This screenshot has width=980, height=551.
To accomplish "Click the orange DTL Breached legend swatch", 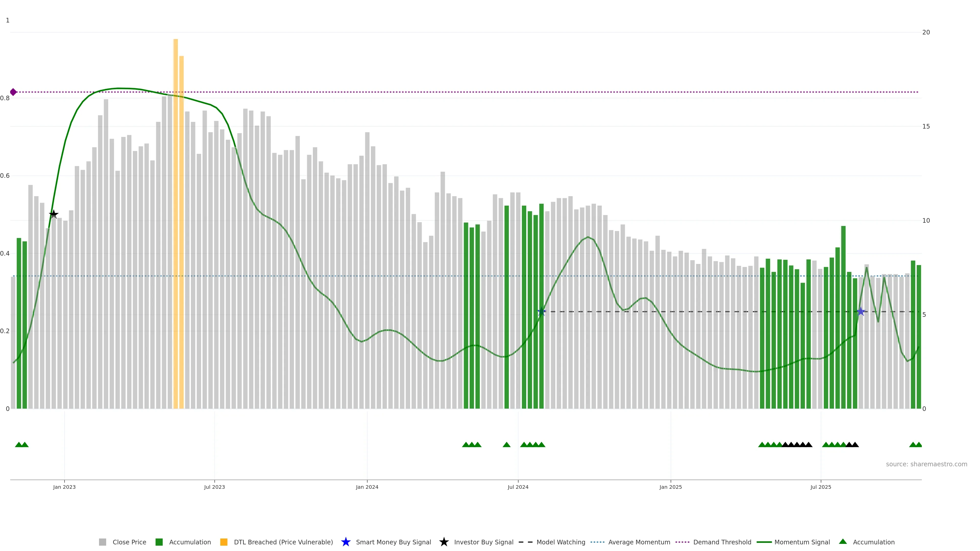I will coord(224,542).
